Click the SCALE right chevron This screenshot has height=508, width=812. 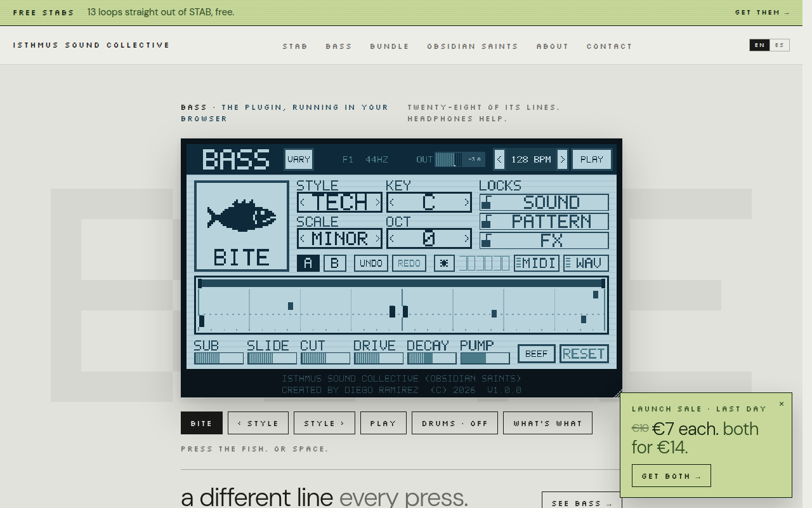(377, 239)
